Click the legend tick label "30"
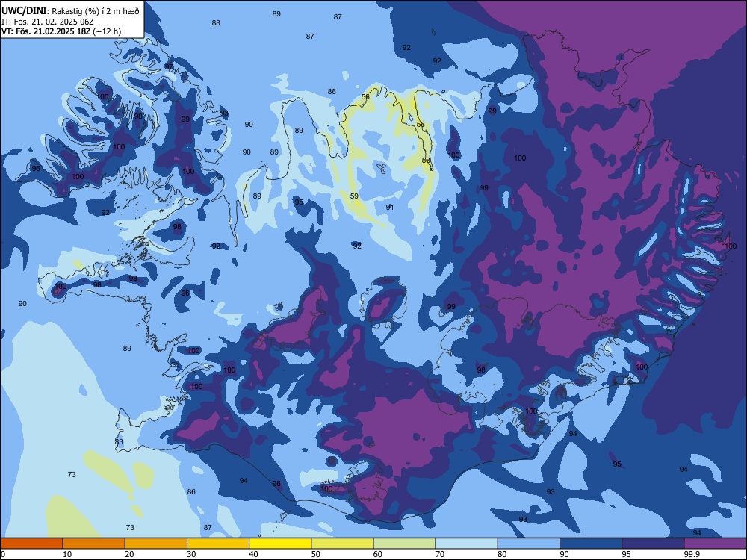This screenshot has width=747, height=560. click(191, 554)
